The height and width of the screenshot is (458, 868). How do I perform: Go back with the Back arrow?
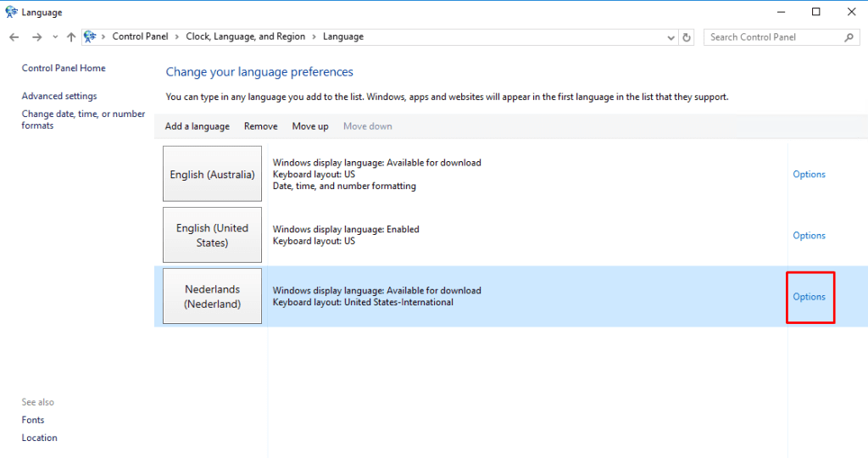pos(14,37)
